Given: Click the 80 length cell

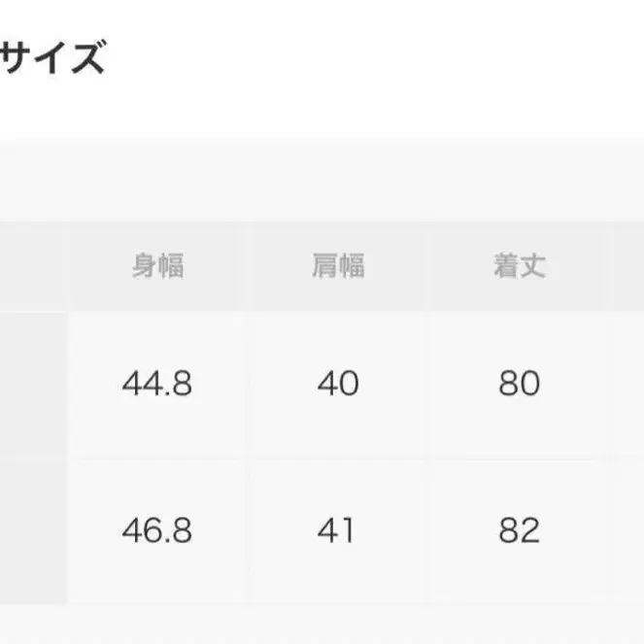Looking at the screenshot, I should 519,385.
